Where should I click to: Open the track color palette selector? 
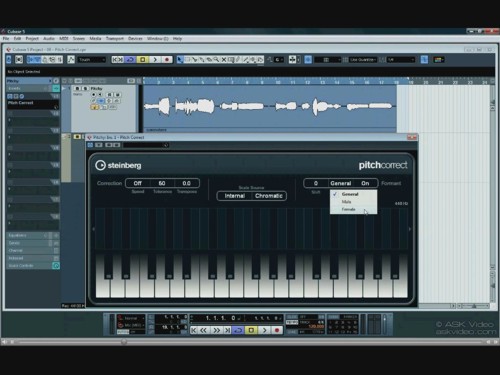point(438,60)
